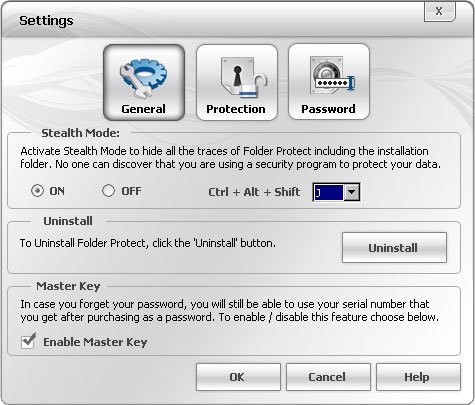Click the Uninstall button
This screenshot has height=405, width=475.
394,248
